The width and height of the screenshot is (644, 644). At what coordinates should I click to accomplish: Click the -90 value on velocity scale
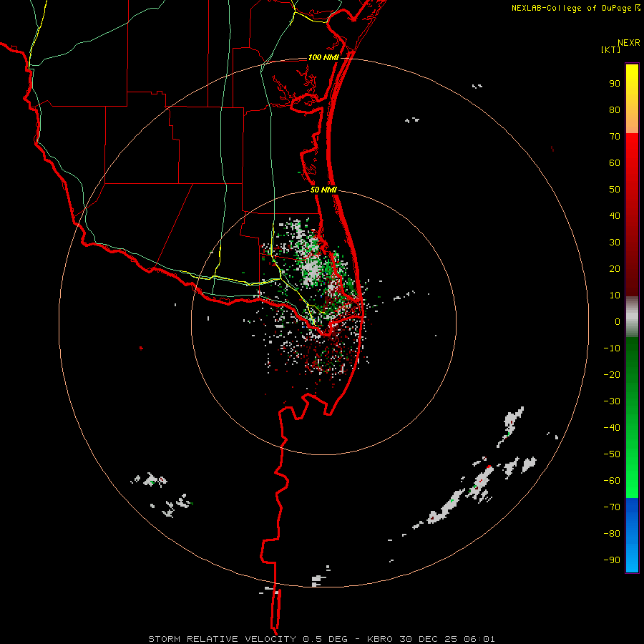tap(612, 560)
